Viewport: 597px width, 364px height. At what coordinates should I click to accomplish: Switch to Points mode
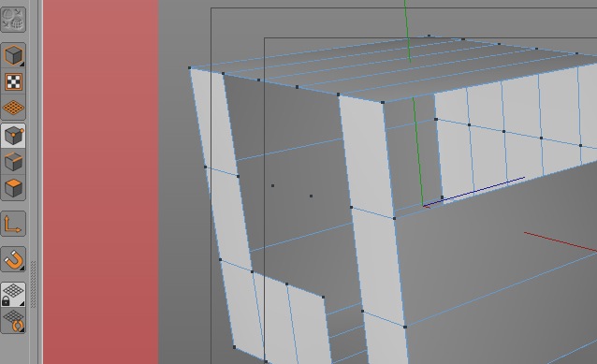coord(13,136)
